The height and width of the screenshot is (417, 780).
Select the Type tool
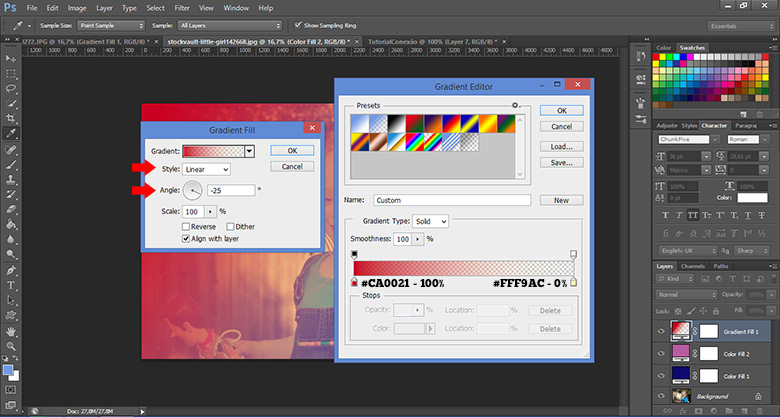pyautogui.click(x=11, y=285)
